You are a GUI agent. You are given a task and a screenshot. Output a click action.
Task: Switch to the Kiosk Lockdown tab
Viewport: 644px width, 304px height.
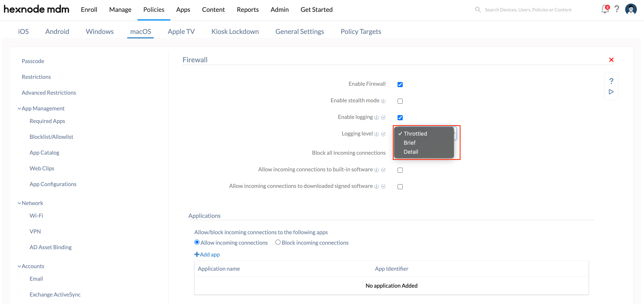pos(235,32)
